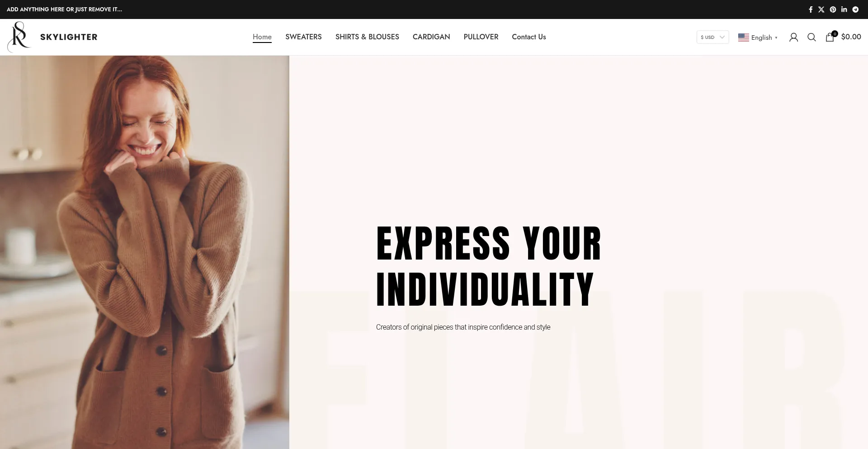Viewport: 868px width, 449px height.
Task: Click the hero image of woman in cardigan
Action: pyautogui.click(x=145, y=252)
